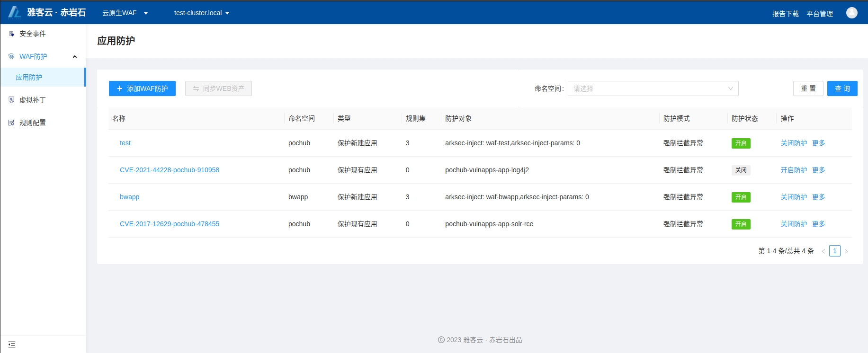Enable protection for CVE-2021-44228-pochub-910958
The width and height of the screenshot is (868, 353).
point(794,170)
